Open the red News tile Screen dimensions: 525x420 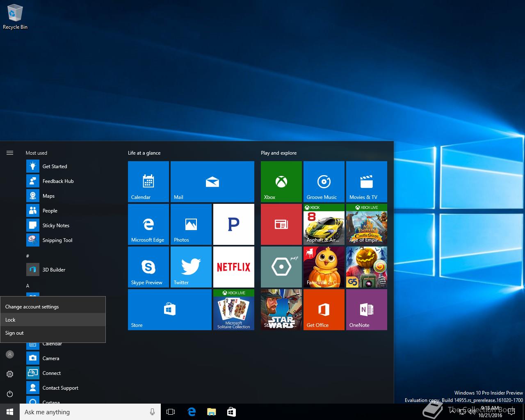[281, 224]
